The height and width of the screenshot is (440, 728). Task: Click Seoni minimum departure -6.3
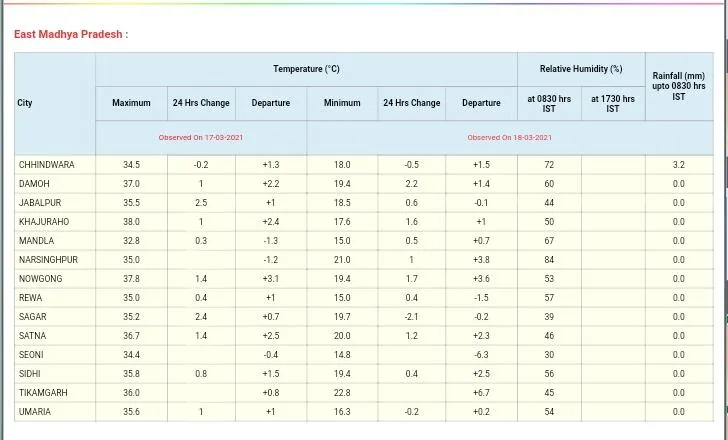click(481, 355)
